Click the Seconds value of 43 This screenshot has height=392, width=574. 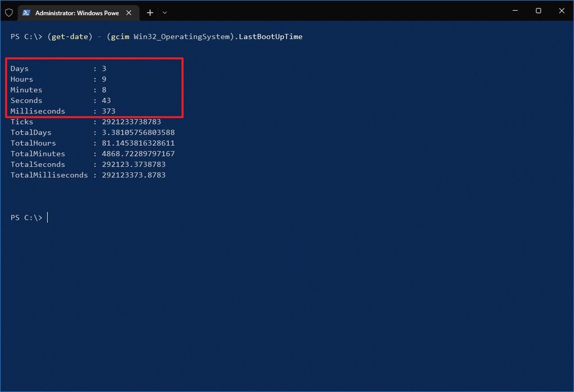(106, 100)
